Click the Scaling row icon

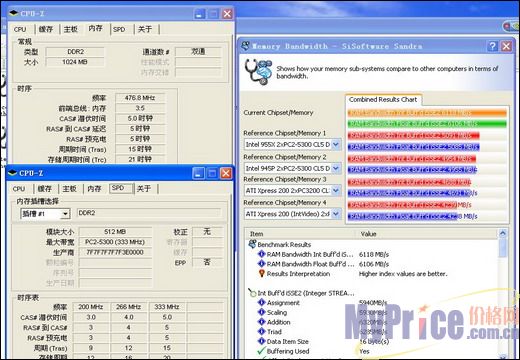[x=262, y=312]
